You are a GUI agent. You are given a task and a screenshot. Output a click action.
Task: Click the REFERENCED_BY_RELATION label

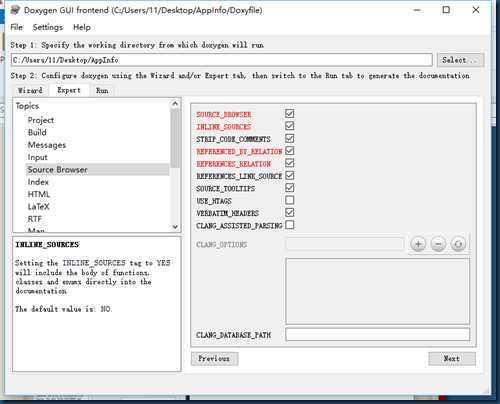[239, 151]
